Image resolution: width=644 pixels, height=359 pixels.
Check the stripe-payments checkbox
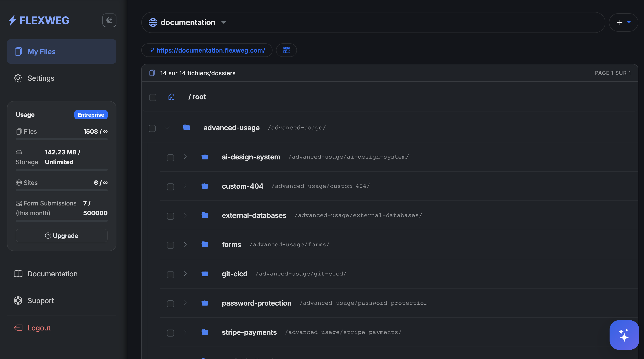click(x=170, y=333)
